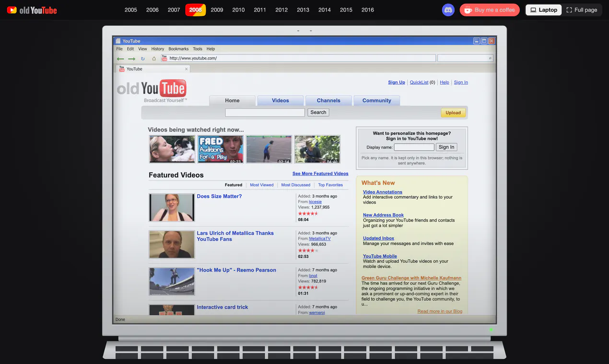Select year 2010
The height and width of the screenshot is (364, 609).
tap(238, 10)
